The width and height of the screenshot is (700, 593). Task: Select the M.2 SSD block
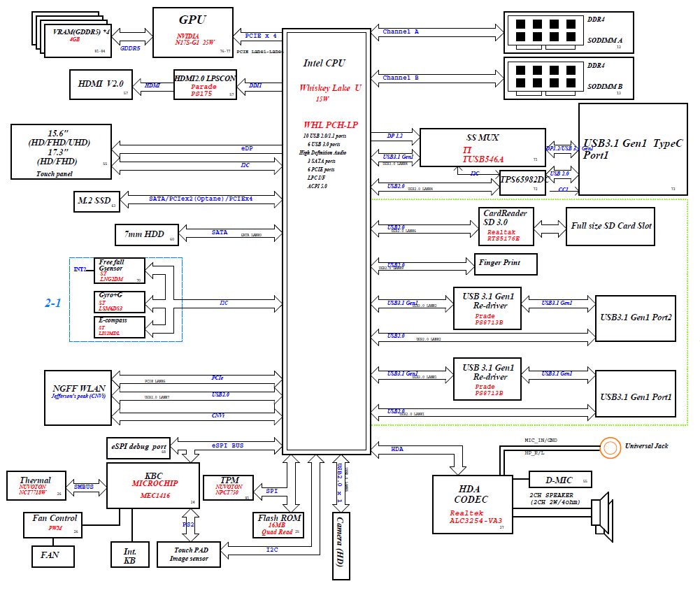[95, 201]
